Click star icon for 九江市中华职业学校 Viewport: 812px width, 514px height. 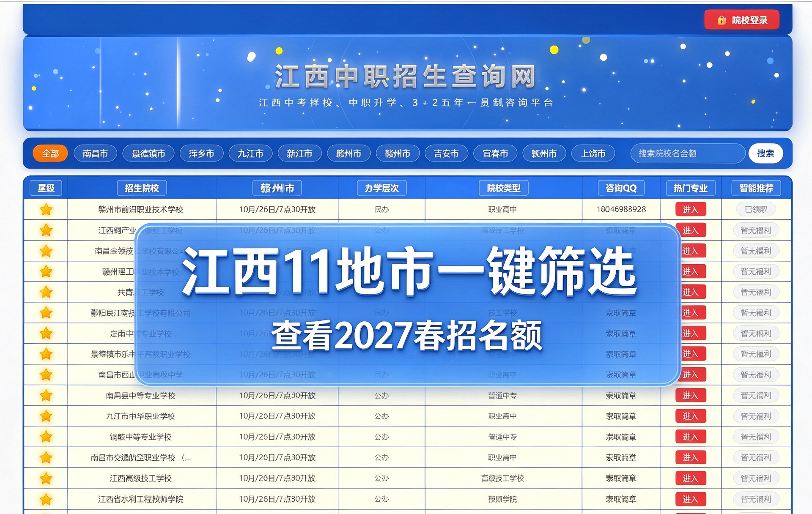coord(46,416)
